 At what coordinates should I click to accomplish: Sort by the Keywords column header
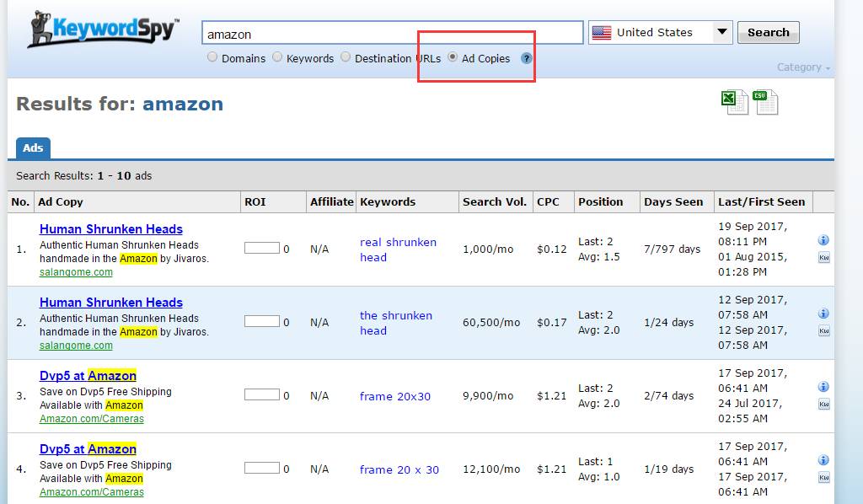point(388,202)
